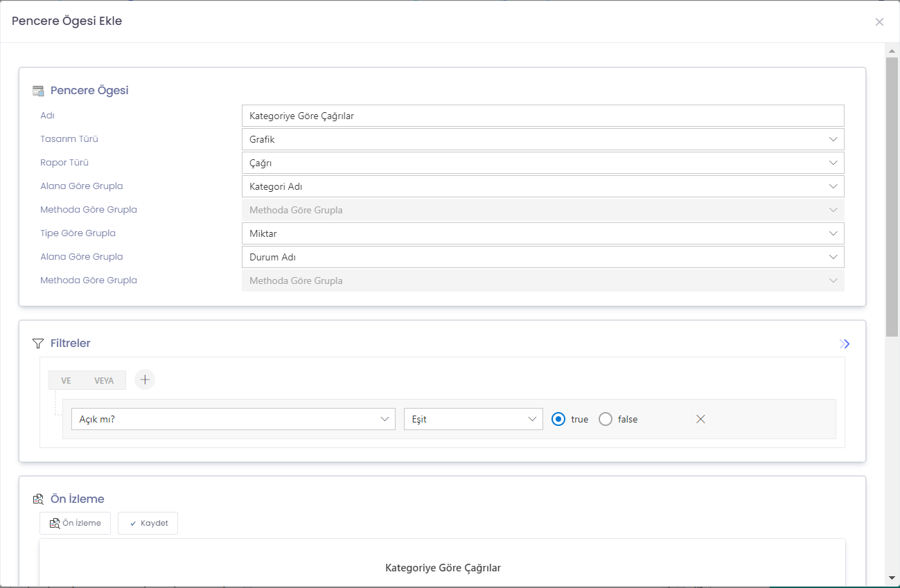Click the preview chart title Kategoriye Göre Çağrılar
This screenshot has width=900, height=588.
[443, 568]
